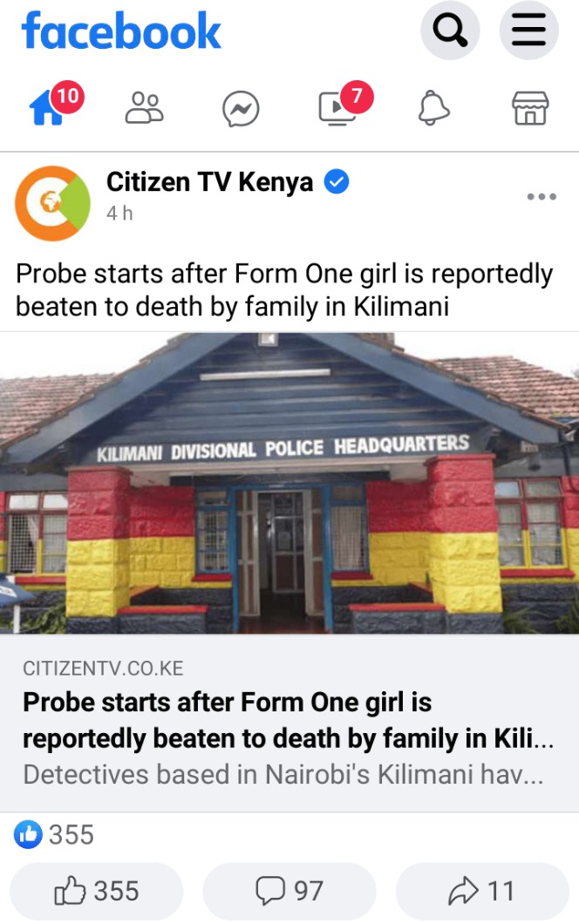Click the blue verified badge

[x=337, y=181]
